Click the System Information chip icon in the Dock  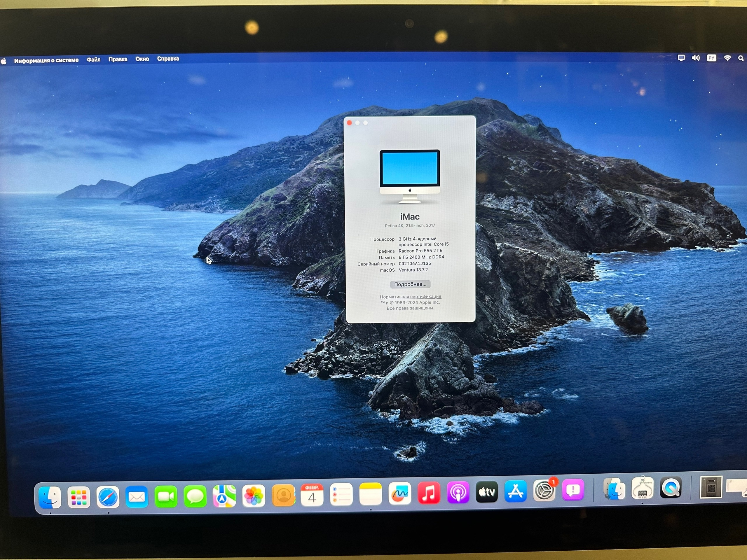[x=642, y=487]
